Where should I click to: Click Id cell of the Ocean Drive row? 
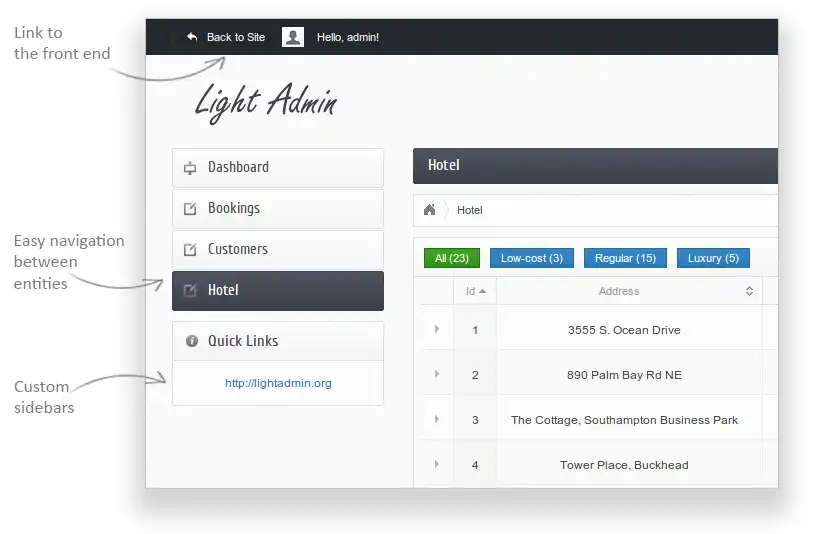point(475,328)
